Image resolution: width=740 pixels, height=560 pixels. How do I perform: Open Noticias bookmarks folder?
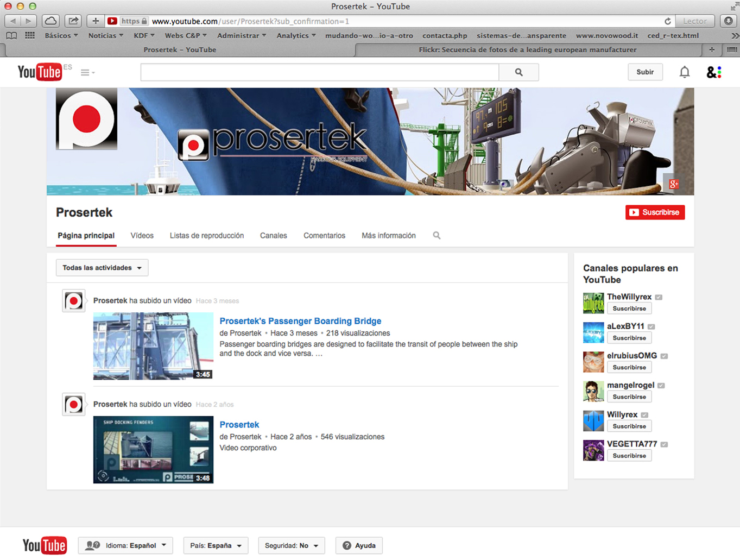(105, 35)
